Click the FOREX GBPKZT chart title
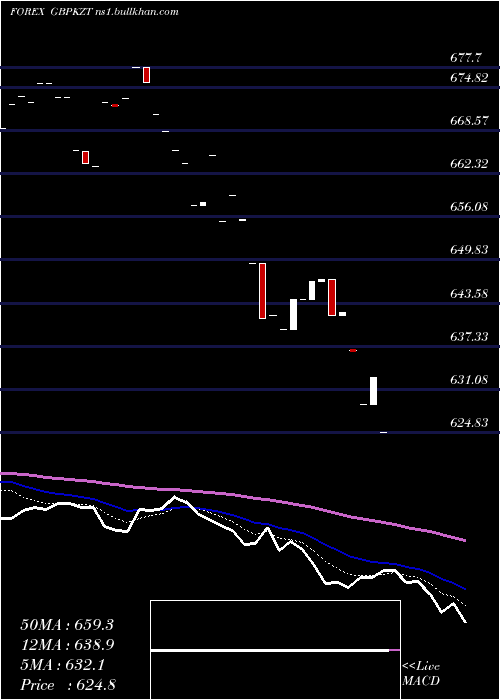 [51, 12]
